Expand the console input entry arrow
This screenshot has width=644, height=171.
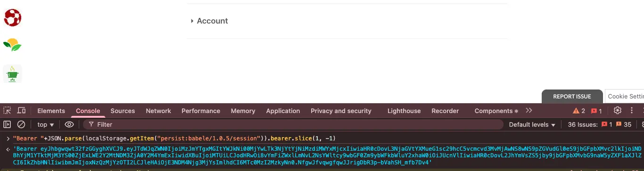point(8,138)
